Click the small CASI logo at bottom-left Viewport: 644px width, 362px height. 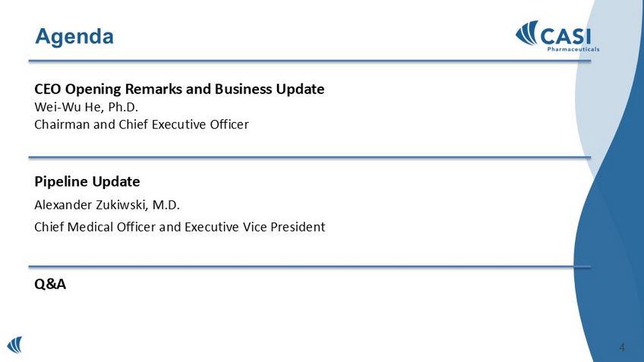[x=14, y=344]
